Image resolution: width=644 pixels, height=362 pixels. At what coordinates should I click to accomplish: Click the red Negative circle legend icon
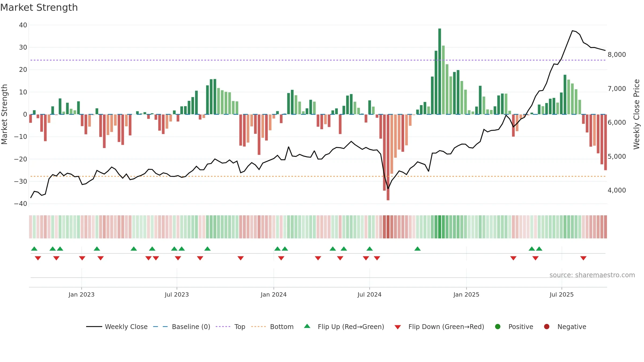[547, 327]
